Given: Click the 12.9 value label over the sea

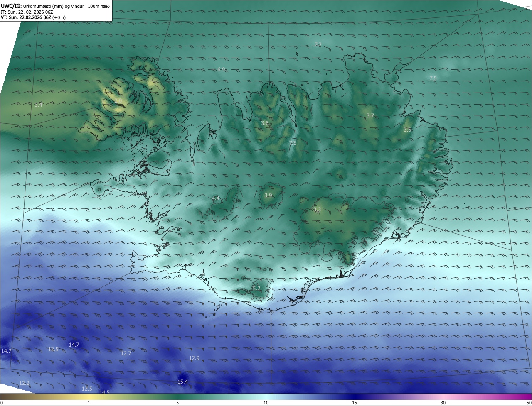Looking at the screenshot, I should click(x=194, y=358).
